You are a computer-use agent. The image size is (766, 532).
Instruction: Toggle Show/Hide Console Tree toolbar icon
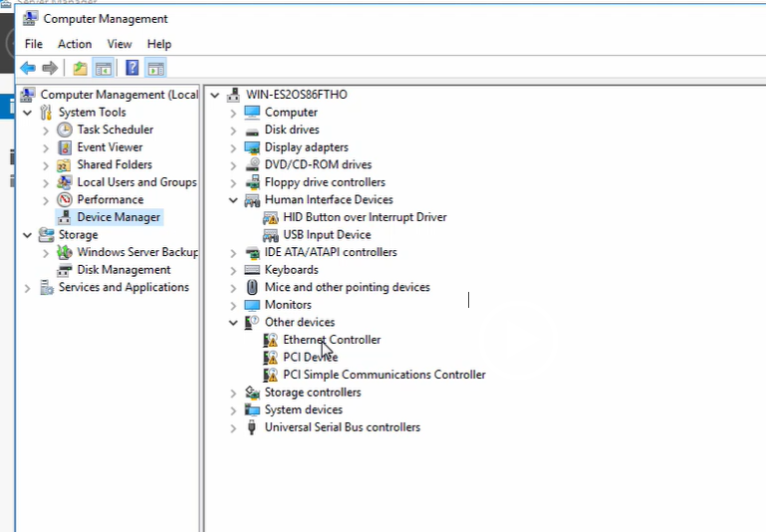click(x=103, y=68)
